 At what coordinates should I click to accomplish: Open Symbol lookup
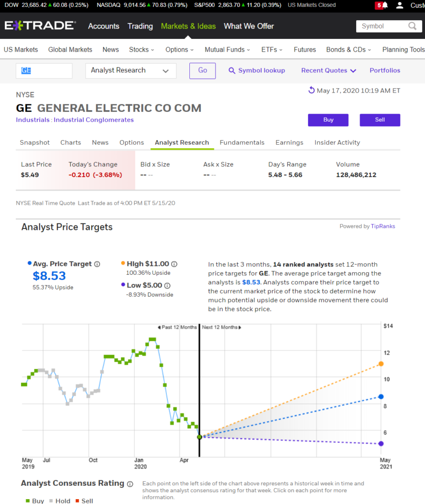[x=257, y=70]
